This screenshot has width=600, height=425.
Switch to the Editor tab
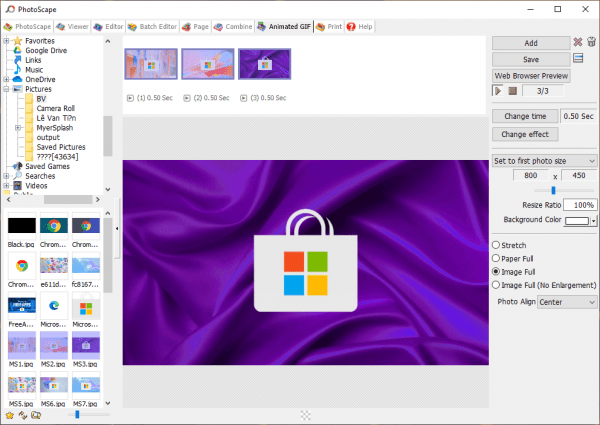[109, 27]
